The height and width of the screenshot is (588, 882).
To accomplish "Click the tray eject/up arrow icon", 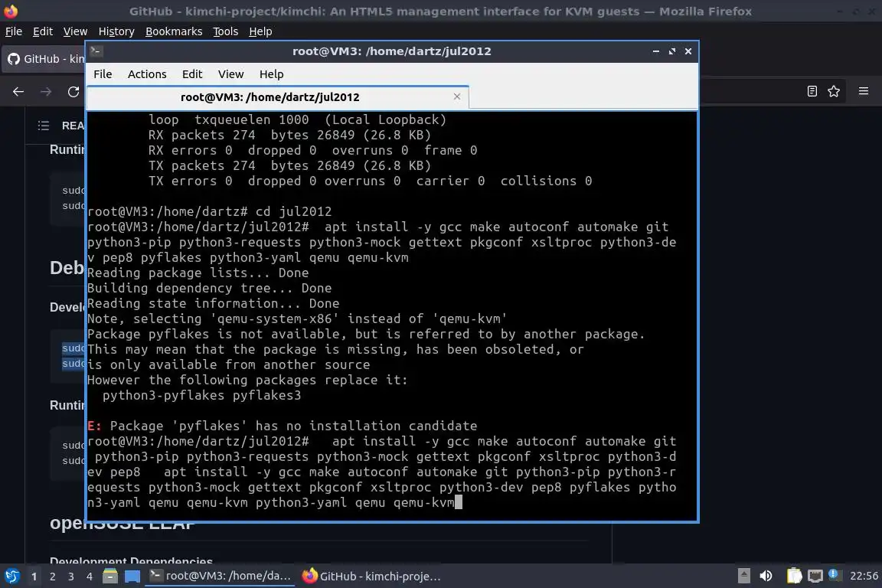I will coord(743,576).
